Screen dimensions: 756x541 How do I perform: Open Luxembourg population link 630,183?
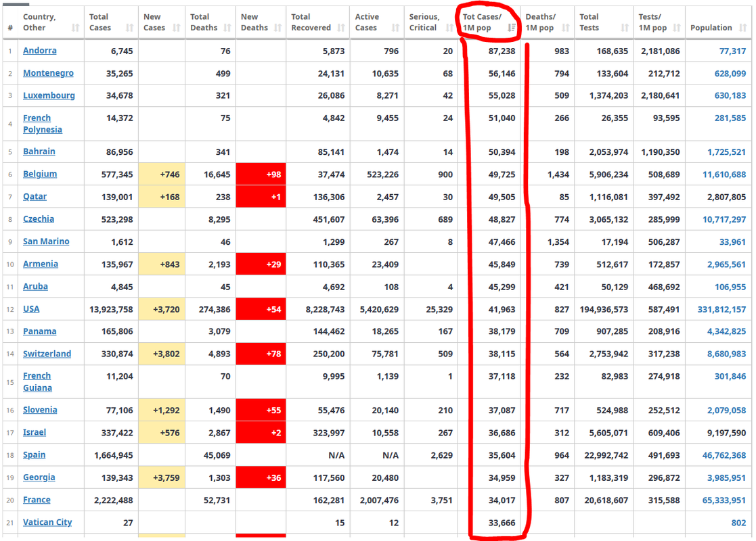(730, 96)
